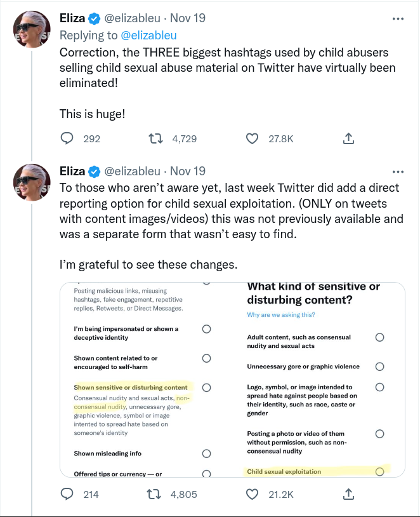The image size is (420, 517).
Task: Retweet the tweet with 4,729 retweets
Action: pos(154,138)
